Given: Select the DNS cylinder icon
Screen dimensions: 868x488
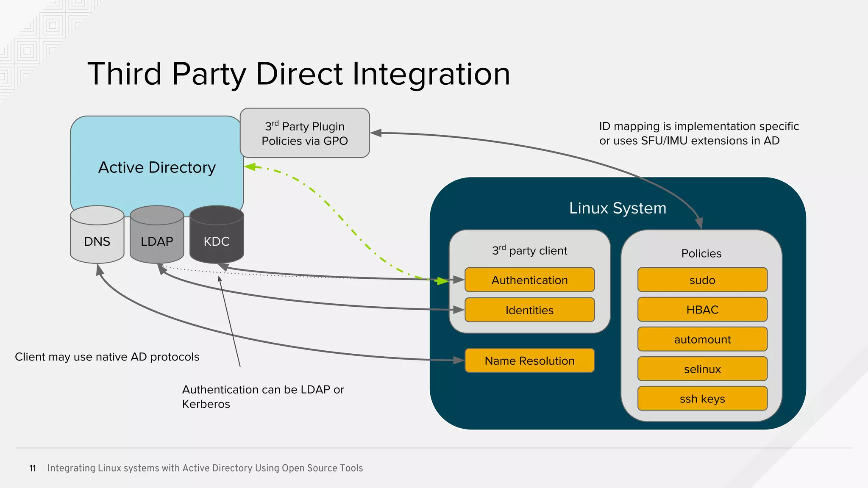Looking at the screenshot, I should click(97, 234).
